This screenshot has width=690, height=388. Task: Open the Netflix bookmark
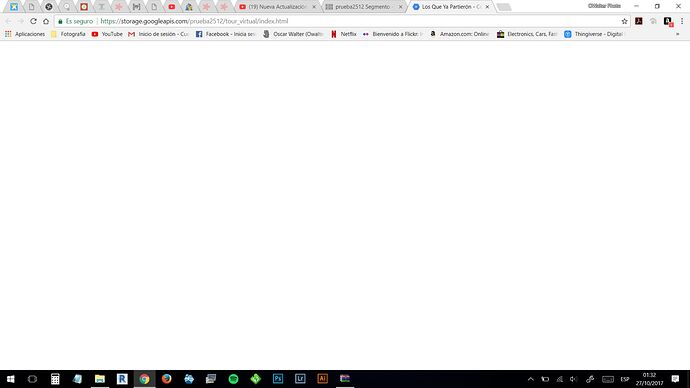[x=344, y=34]
